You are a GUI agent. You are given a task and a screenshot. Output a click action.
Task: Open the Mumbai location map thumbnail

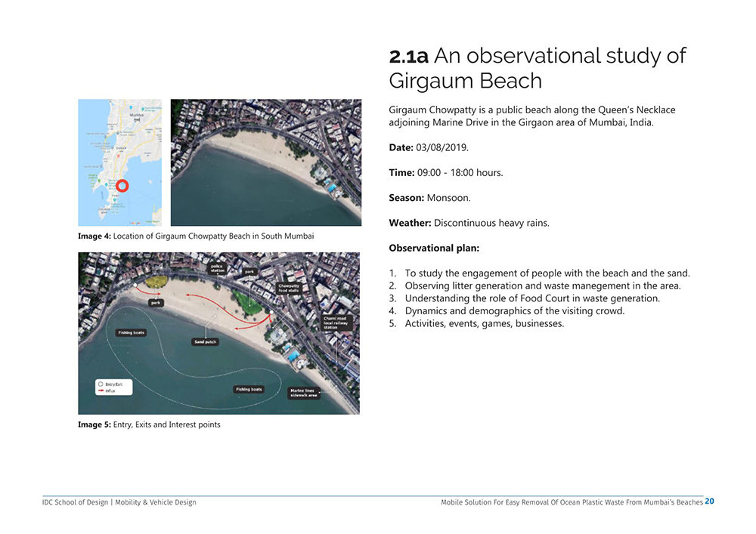(x=119, y=162)
